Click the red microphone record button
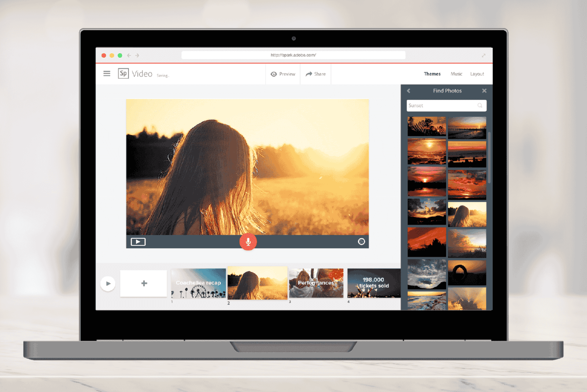 coord(248,242)
